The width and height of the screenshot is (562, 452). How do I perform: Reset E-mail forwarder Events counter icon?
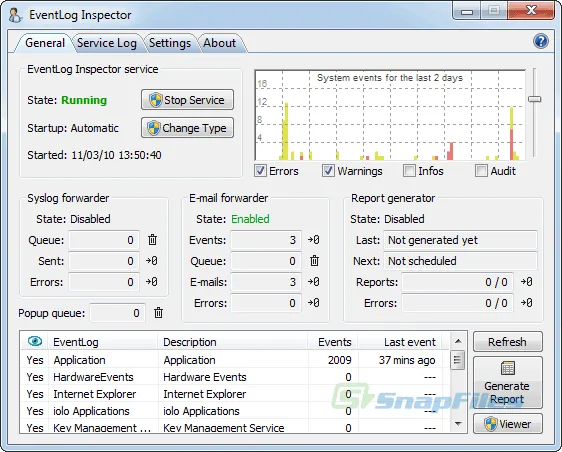314,240
